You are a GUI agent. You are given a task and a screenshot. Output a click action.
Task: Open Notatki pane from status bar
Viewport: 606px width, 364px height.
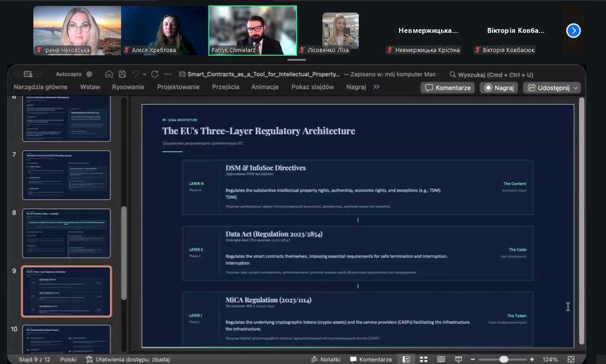pos(326,359)
